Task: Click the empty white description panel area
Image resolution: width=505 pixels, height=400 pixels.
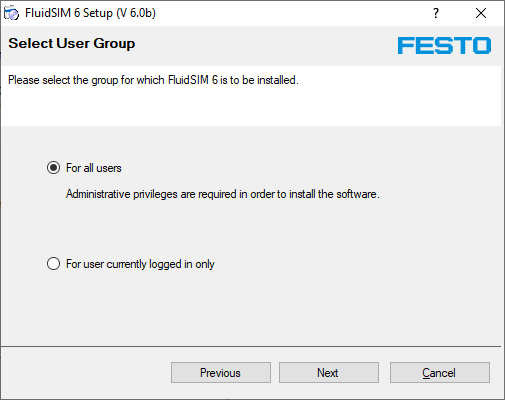Action: pyautogui.click(x=251, y=107)
